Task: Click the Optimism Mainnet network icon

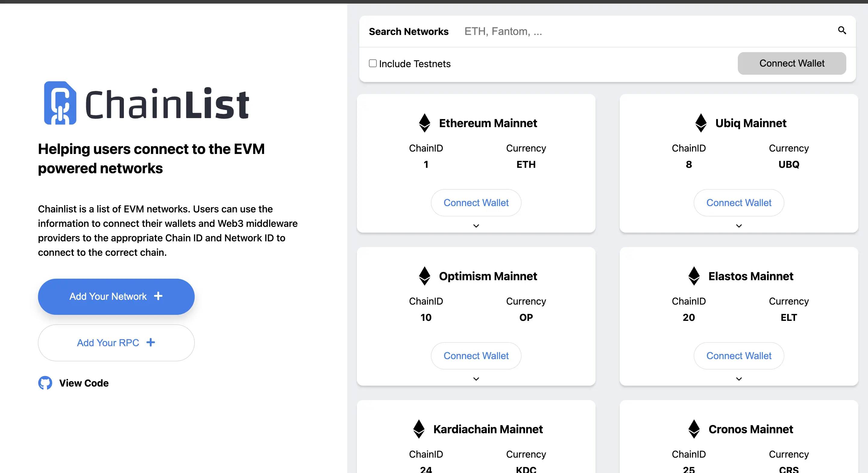Action: pos(424,276)
